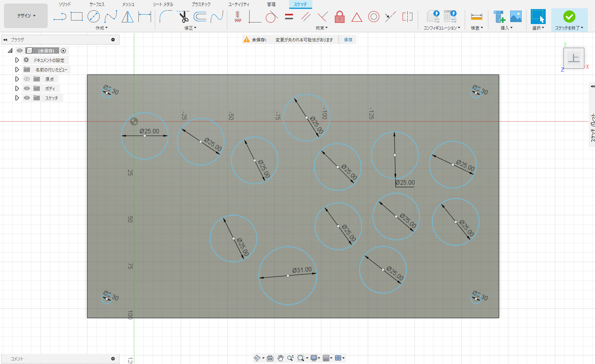Image resolution: width=595 pixels, height=364 pixels.
Task: Open the 選択 dropdown menu
Action: (538, 28)
